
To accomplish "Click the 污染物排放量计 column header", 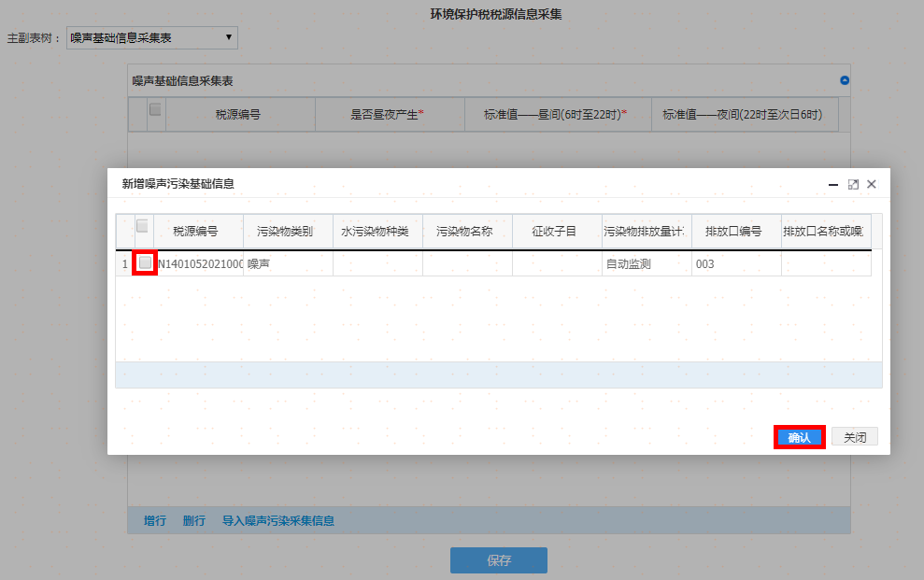I will (x=647, y=232).
